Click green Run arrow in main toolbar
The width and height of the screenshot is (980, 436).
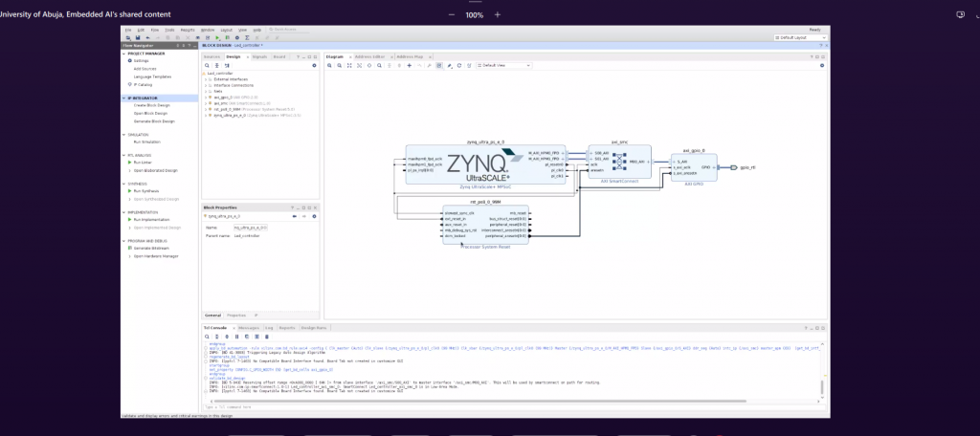[x=217, y=37]
